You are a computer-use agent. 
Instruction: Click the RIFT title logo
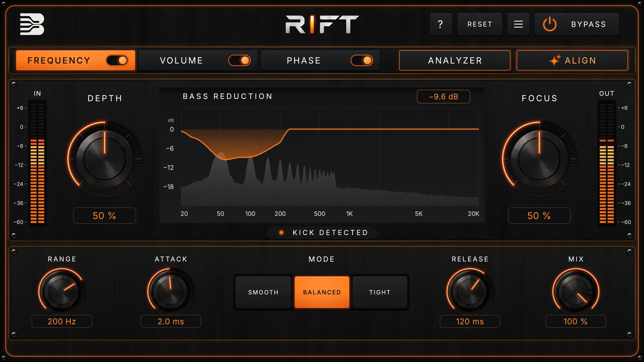pos(322,24)
